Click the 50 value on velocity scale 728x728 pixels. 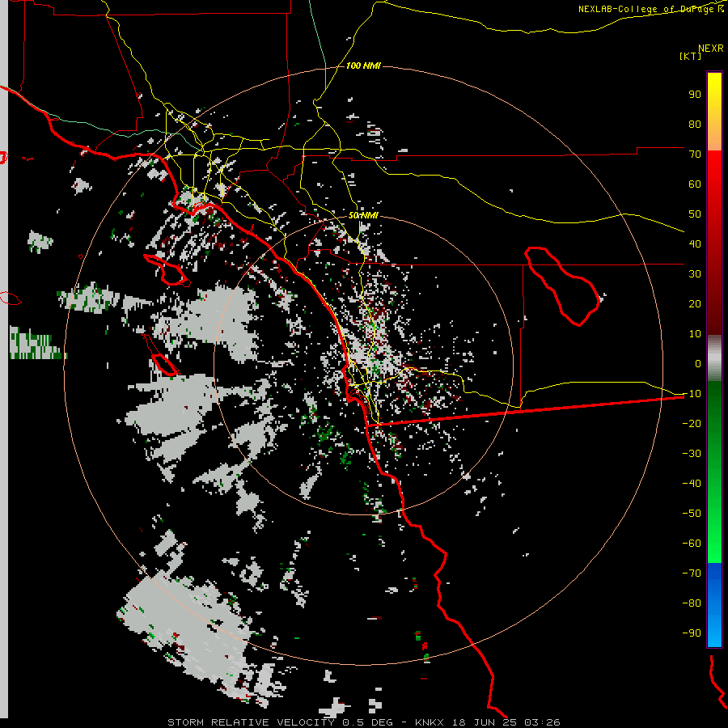click(695, 214)
